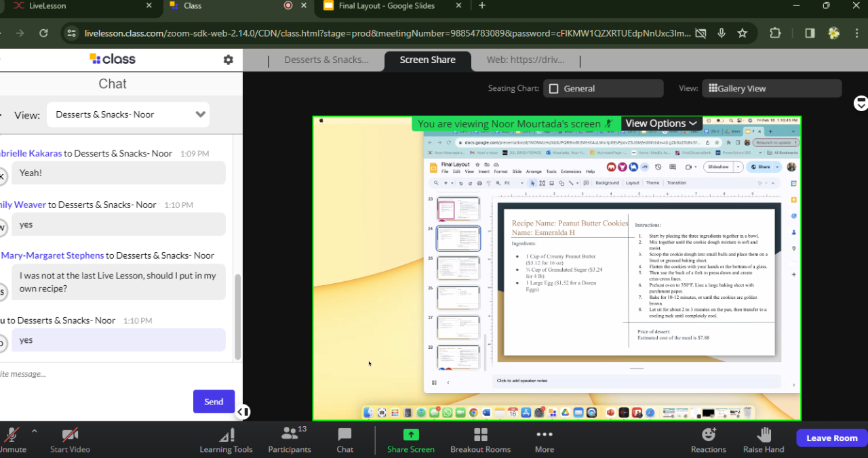868x458 pixels.
Task: Send the chat message
Action: pos(214,402)
